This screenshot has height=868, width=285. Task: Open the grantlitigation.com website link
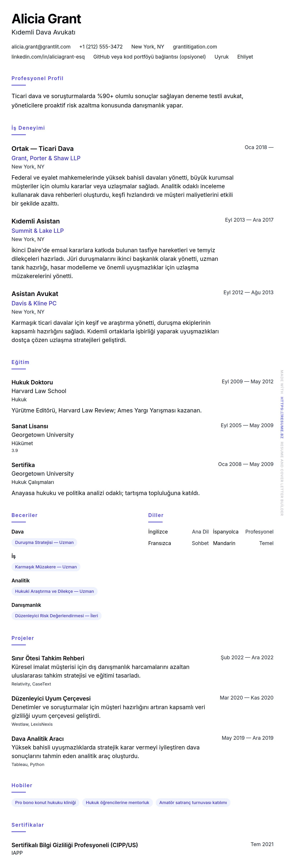pos(195,47)
